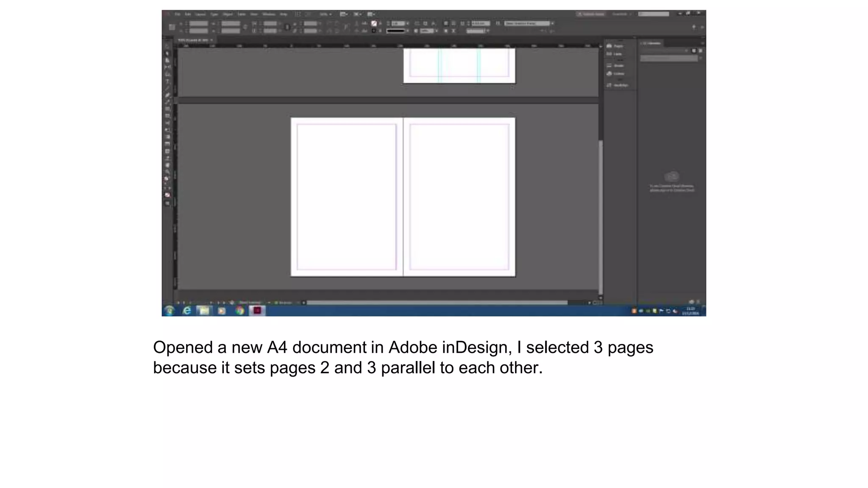This screenshot has height=488, width=868.
Task: Select the Zoom tool in toolbox
Action: point(167,172)
